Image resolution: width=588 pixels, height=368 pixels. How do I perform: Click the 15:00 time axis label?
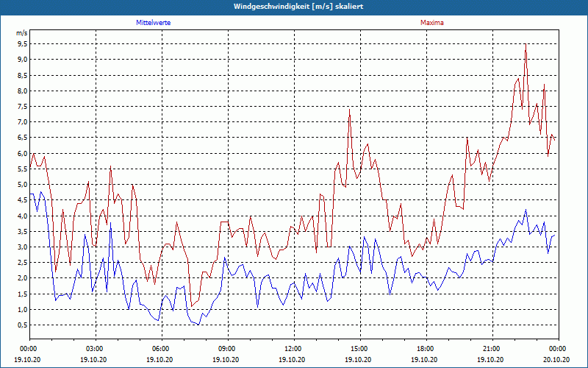click(x=360, y=349)
